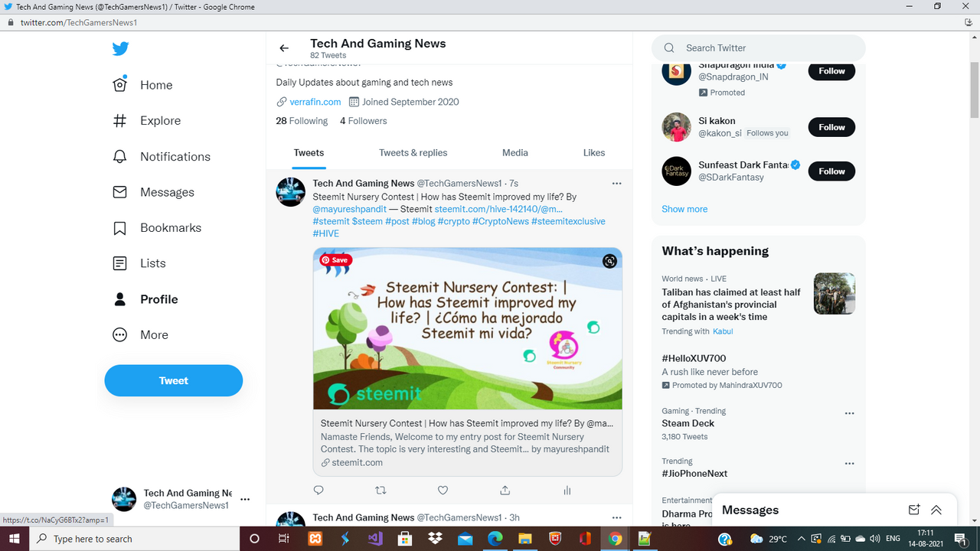Click the image search icon on tweet image
980x551 pixels.
(x=609, y=261)
